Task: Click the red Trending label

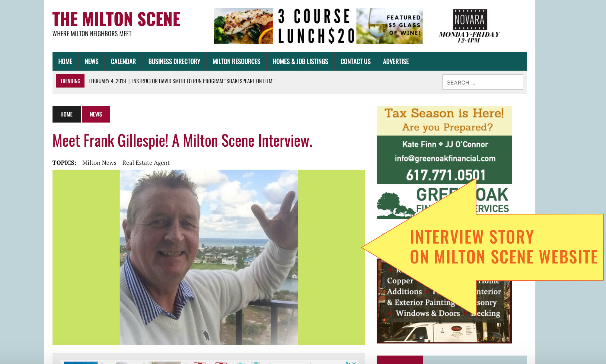Action: [x=70, y=81]
